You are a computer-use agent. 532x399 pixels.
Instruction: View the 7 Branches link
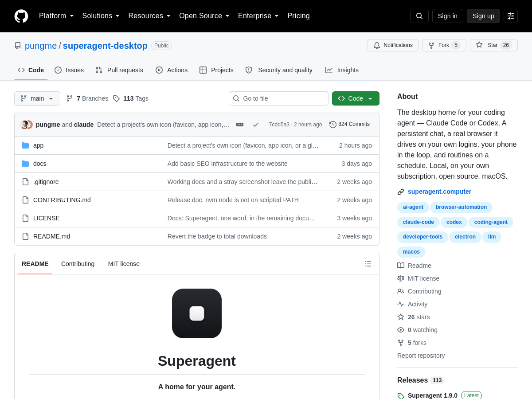[87, 98]
